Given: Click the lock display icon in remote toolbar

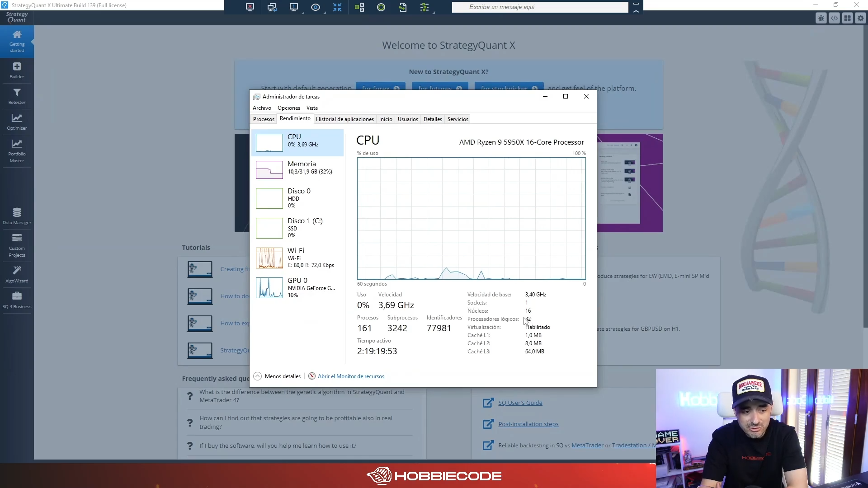Looking at the screenshot, I should click(x=359, y=7).
